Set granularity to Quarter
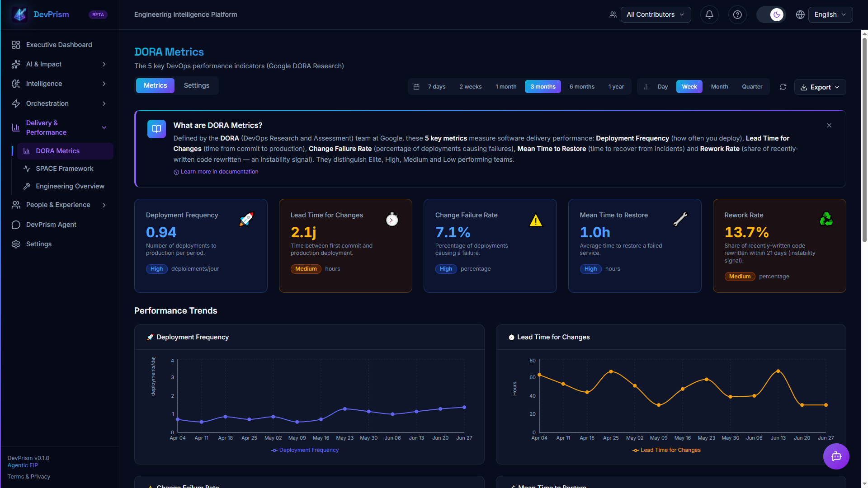 [752, 87]
